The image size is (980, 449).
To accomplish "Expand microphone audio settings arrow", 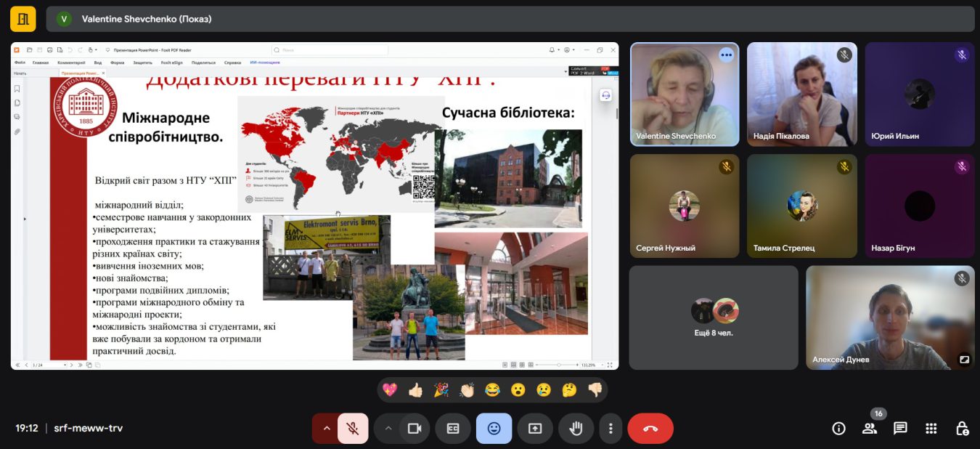I will tap(326, 429).
